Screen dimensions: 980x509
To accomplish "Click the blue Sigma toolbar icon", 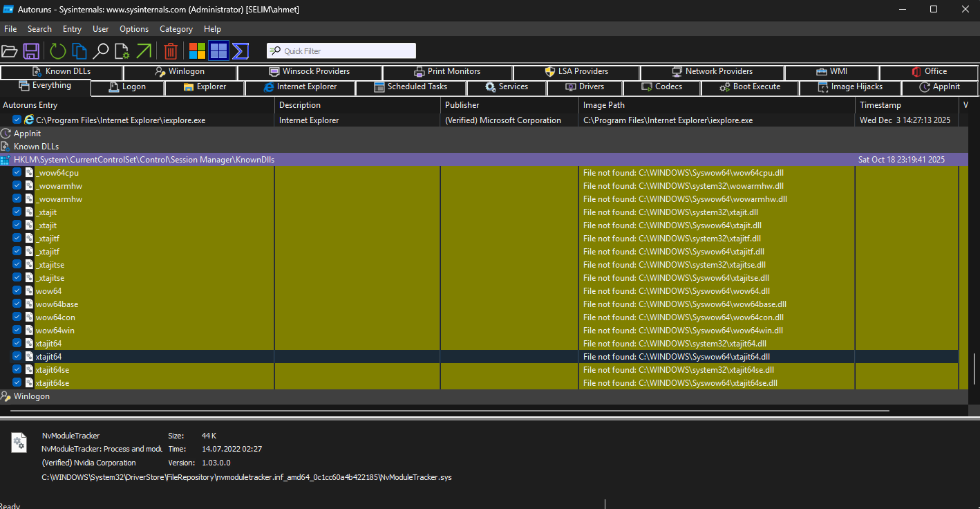I will click(241, 51).
